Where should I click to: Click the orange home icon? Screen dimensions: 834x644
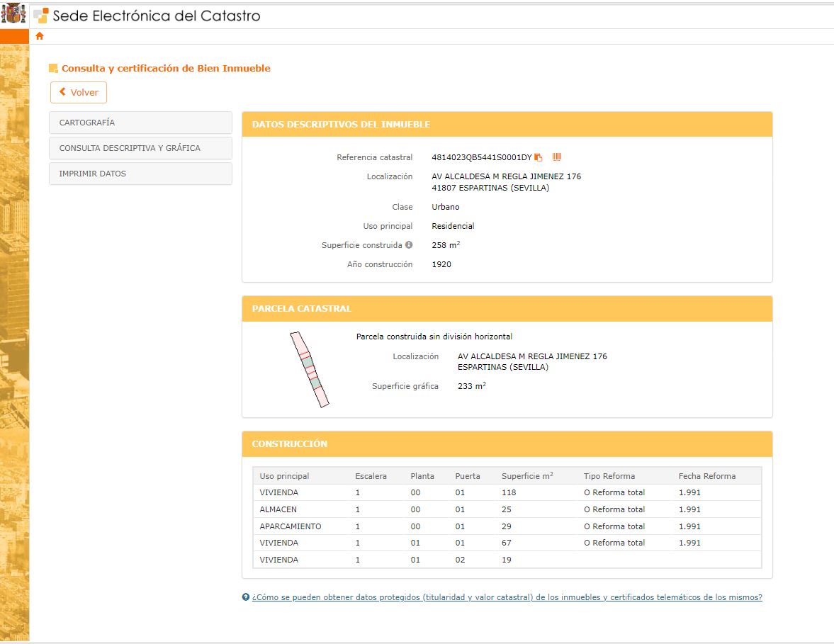tap(40, 36)
